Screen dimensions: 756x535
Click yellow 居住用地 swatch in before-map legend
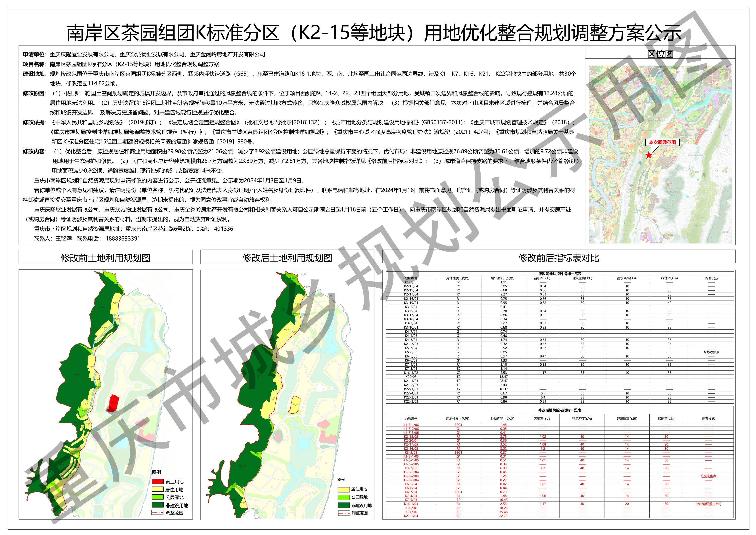pyautogui.click(x=158, y=489)
